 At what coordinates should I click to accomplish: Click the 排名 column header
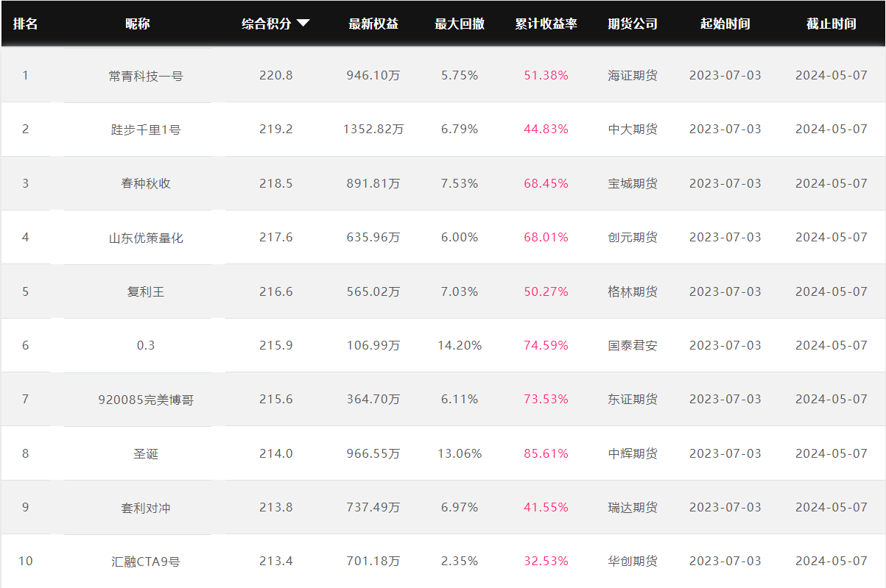click(26, 24)
